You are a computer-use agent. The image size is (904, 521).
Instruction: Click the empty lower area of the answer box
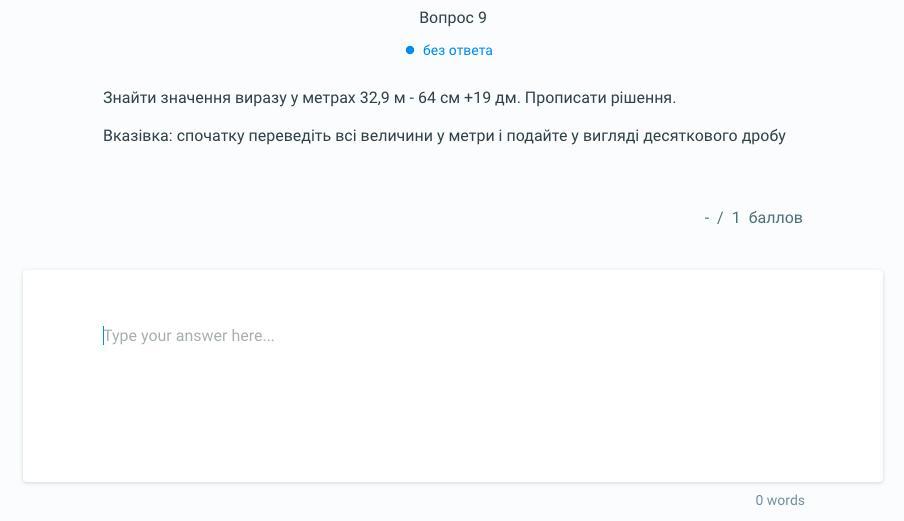[453, 426]
